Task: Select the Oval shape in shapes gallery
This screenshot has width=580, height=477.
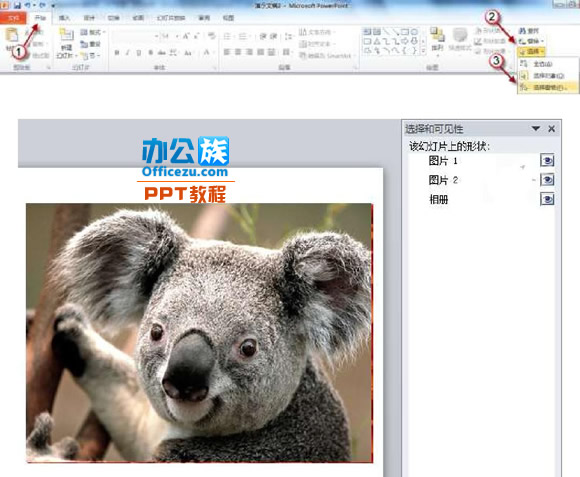Action: pos(415,32)
